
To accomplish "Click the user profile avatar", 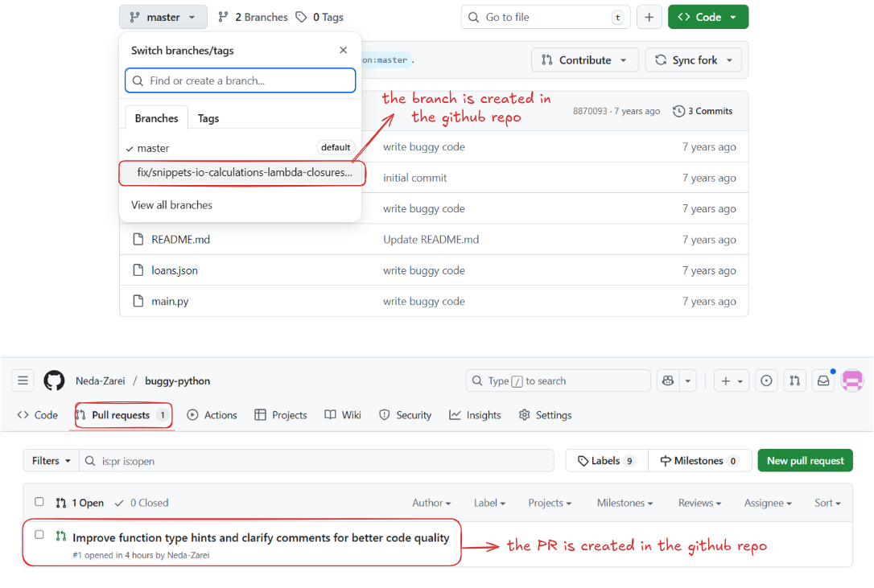I will pos(852,380).
